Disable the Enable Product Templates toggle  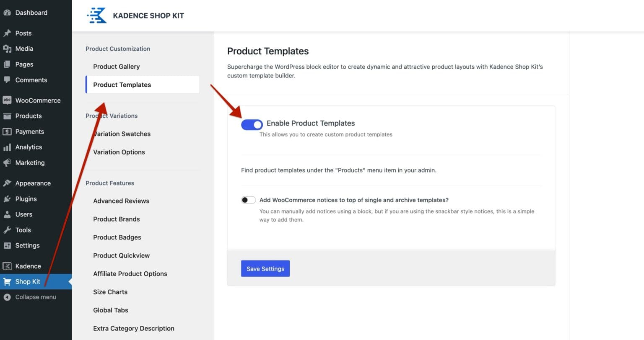[252, 124]
